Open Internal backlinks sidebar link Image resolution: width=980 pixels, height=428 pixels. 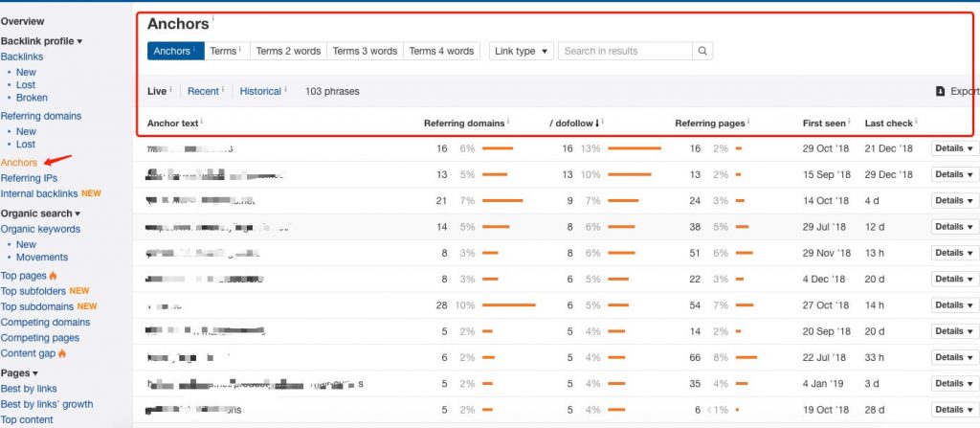coord(39,194)
